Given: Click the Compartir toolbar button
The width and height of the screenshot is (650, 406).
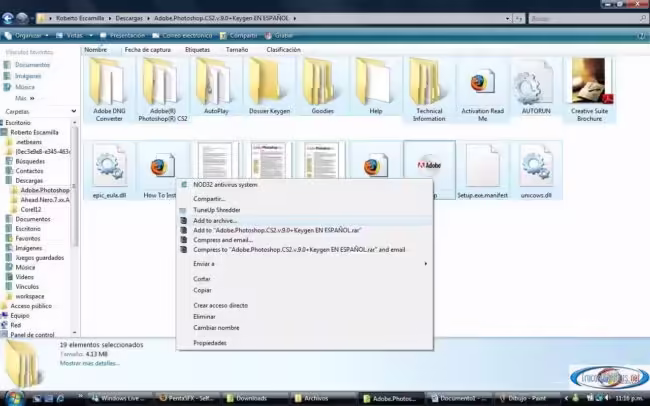Looking at the screenshot, I should [239, 36].
